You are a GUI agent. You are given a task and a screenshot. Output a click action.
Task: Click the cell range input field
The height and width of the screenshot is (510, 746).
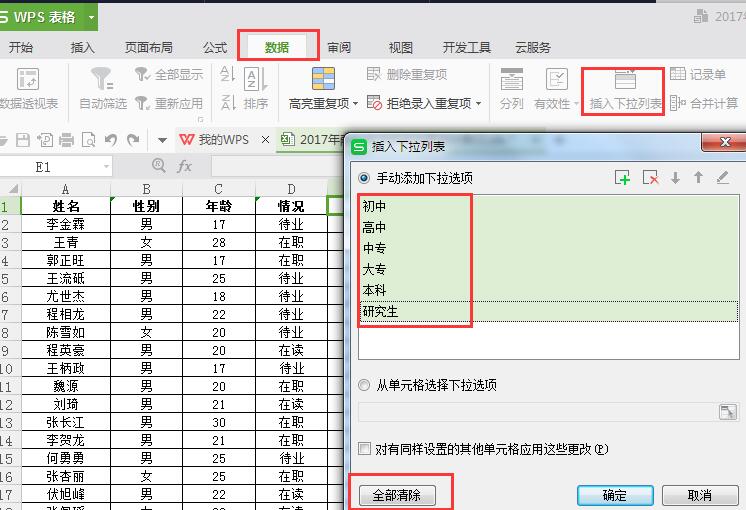[538, 412]
